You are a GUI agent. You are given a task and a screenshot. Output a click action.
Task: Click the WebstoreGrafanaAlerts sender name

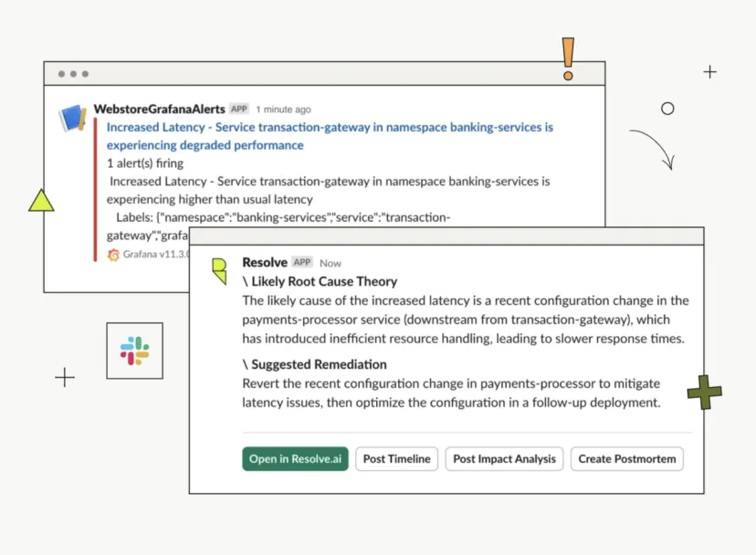pyautogui.click(x=160, y=109)
